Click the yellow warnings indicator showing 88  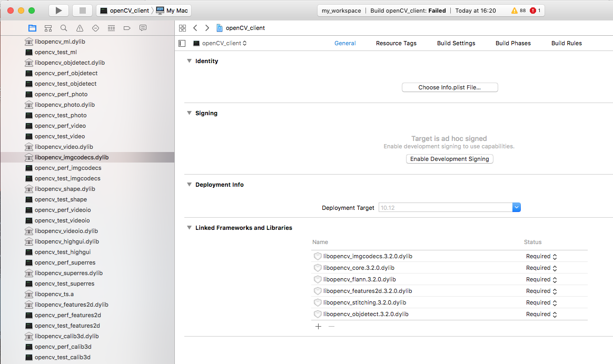518,11
